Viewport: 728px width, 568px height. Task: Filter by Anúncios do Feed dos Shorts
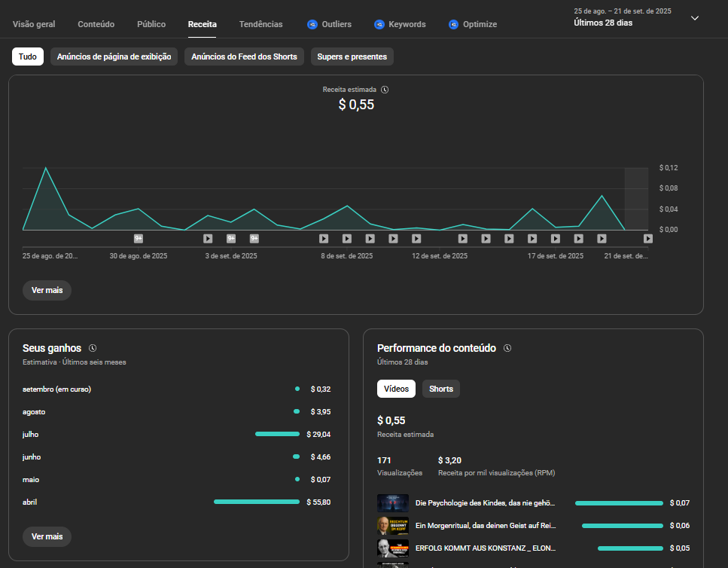(x=244, y=56)
